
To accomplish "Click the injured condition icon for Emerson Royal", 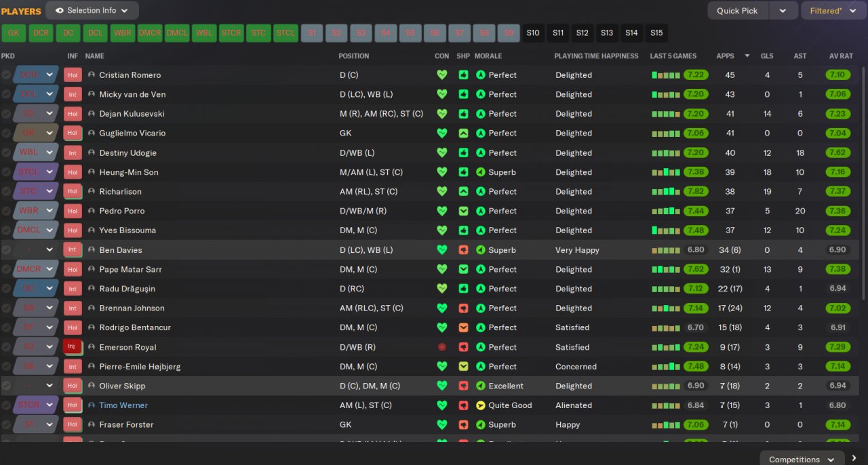I will pyautogui.click(x=442, y=347).
